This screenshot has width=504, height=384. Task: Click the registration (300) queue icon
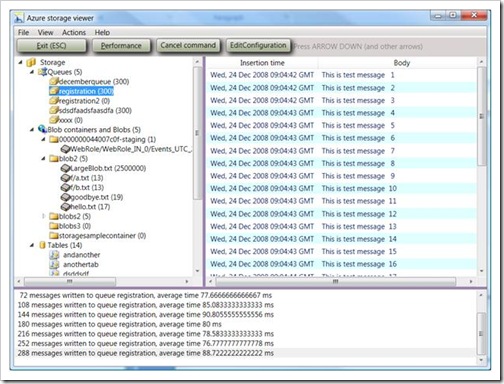point(53,91)
